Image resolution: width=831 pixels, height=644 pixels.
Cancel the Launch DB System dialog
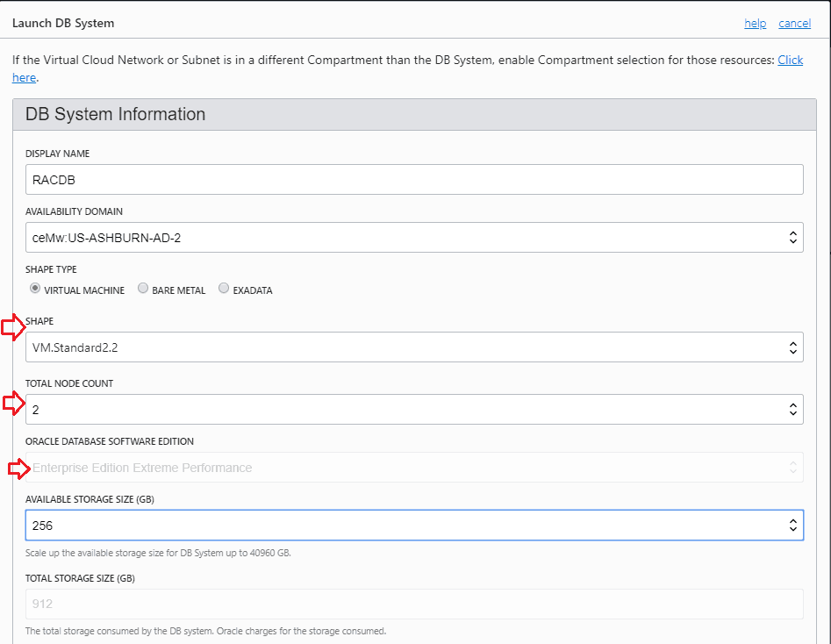(x=794, y=23)
